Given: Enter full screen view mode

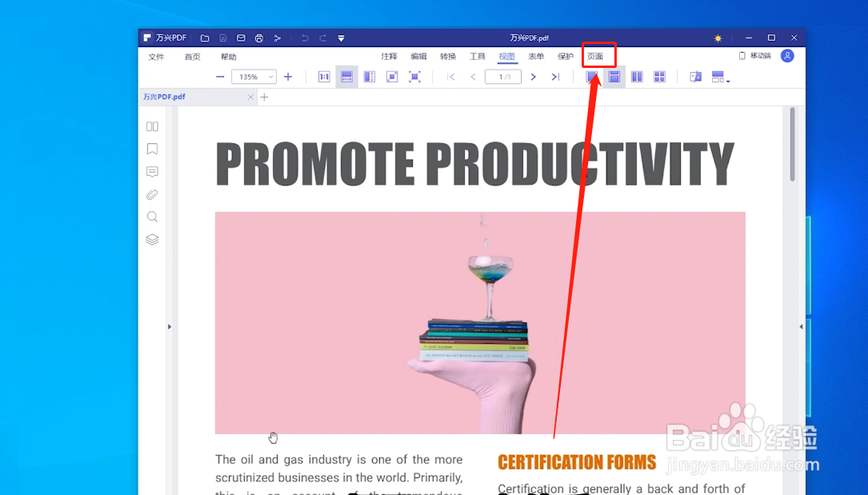Looking at the screenshot, I should tap(414, 77).
